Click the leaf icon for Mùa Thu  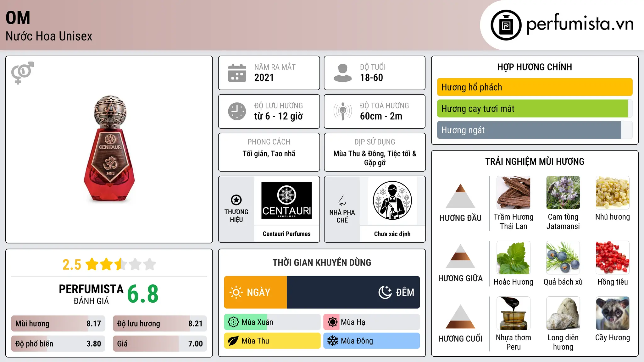[x=233, y=341]
